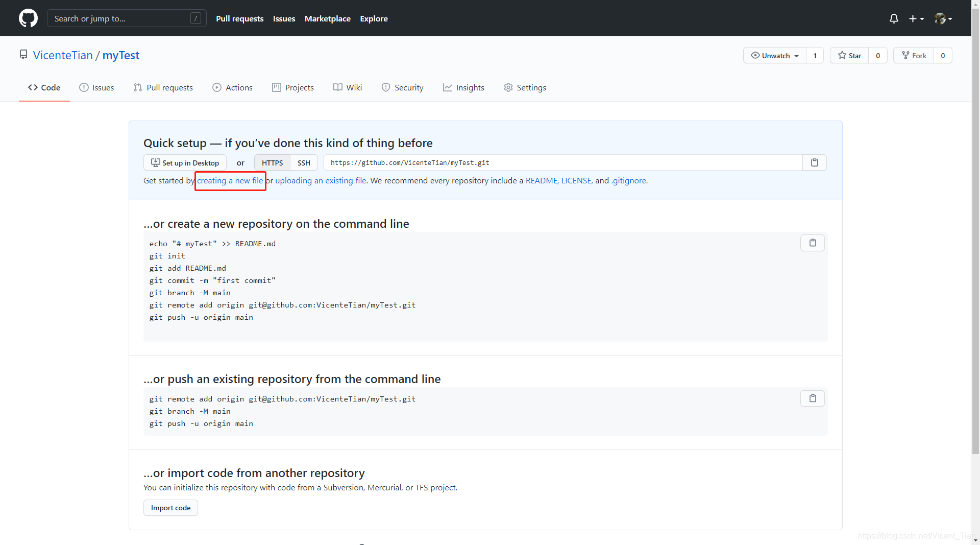Go to Explore
This screenshot has height=545, width=980.
click(374, 18)
